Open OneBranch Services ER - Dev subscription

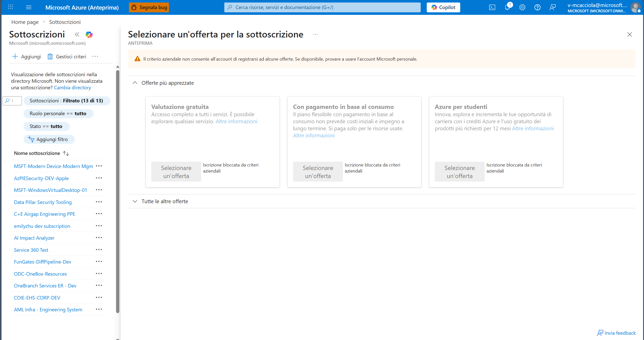coord(45,286)
